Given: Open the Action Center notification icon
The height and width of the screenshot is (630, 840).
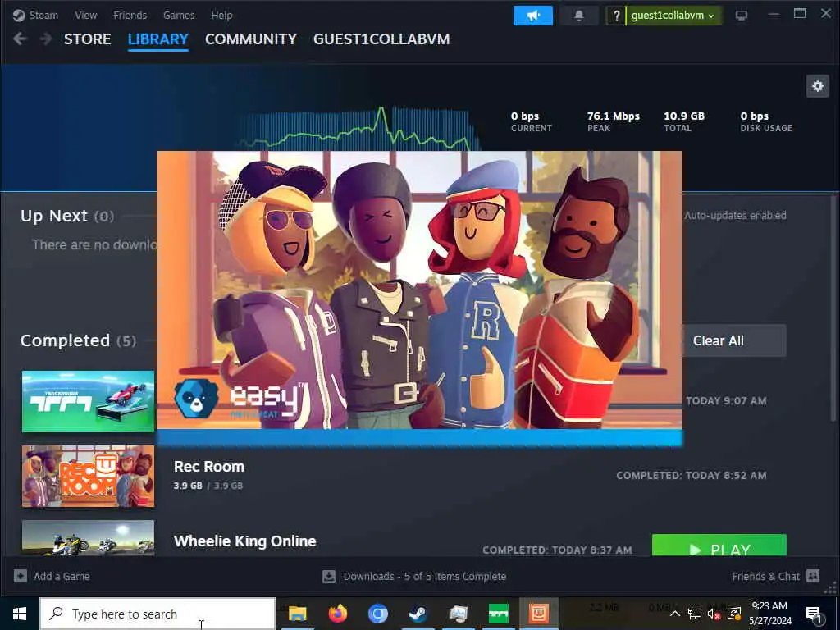Looking at the screenshot, I should pyautogui.click(x=814, y=614).
